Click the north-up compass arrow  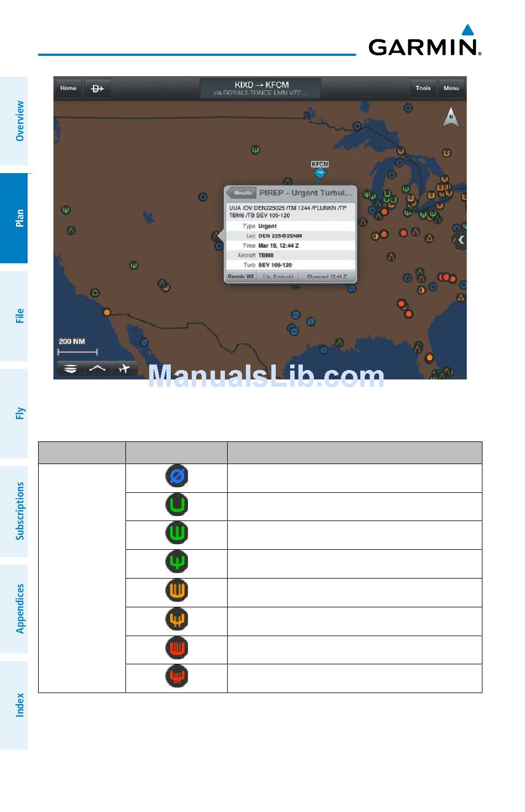pos(451,117)
